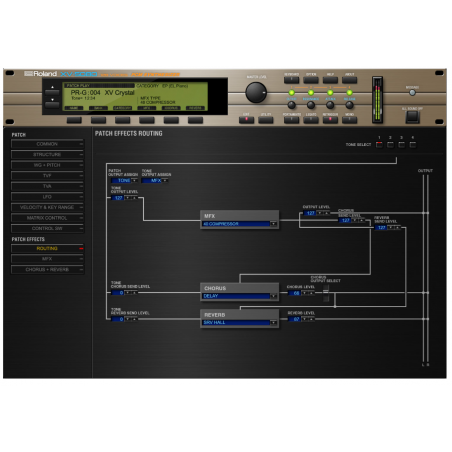Open the MFX type dropdown
This screenshot has width=452, height=452.
(273, 224)
